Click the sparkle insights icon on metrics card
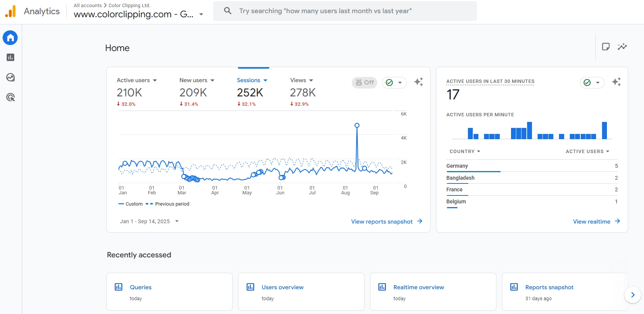Image resolution: width=644 pixels, height=314 pixels. 418,82
